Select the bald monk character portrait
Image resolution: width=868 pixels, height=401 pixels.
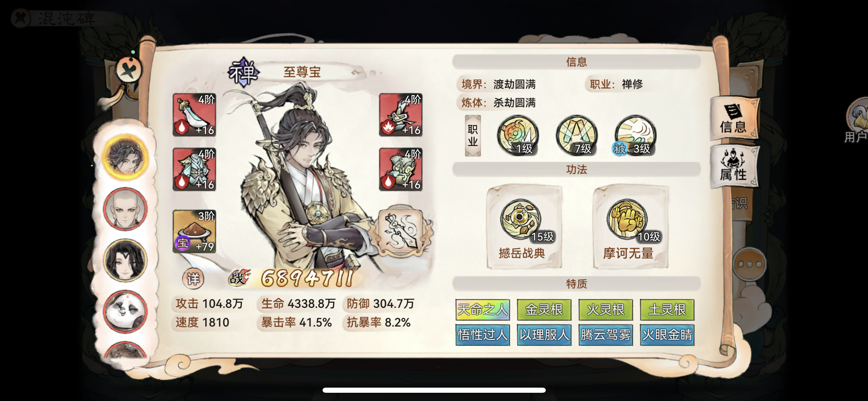125,208
